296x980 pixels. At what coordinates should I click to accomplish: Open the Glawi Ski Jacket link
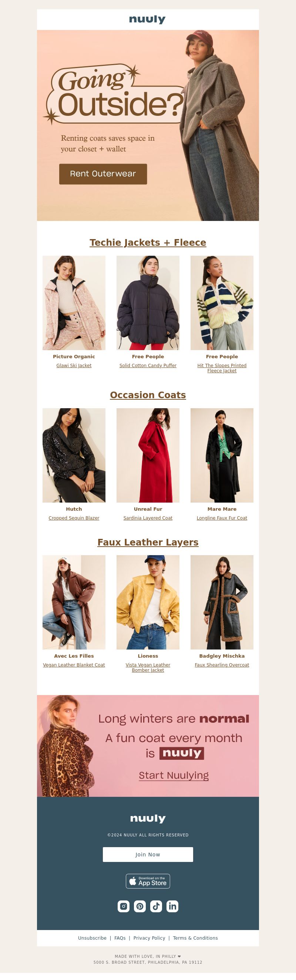pos(74,366)
